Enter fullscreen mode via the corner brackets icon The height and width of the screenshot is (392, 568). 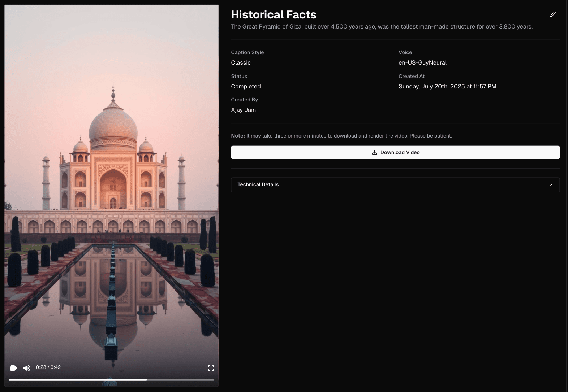click(211, 368)
